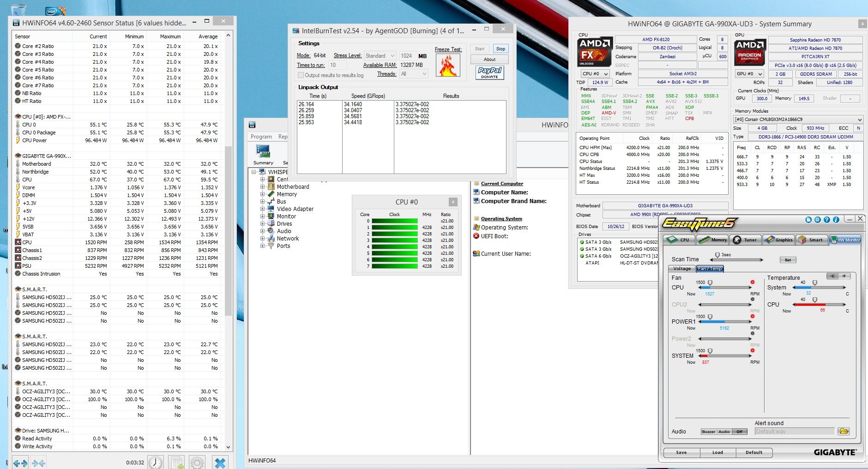Toggle 'Output results to results.log' checkbox
The width and height of the screenshot is (868, 469).
pyautogui.click(x=301, y=75)
